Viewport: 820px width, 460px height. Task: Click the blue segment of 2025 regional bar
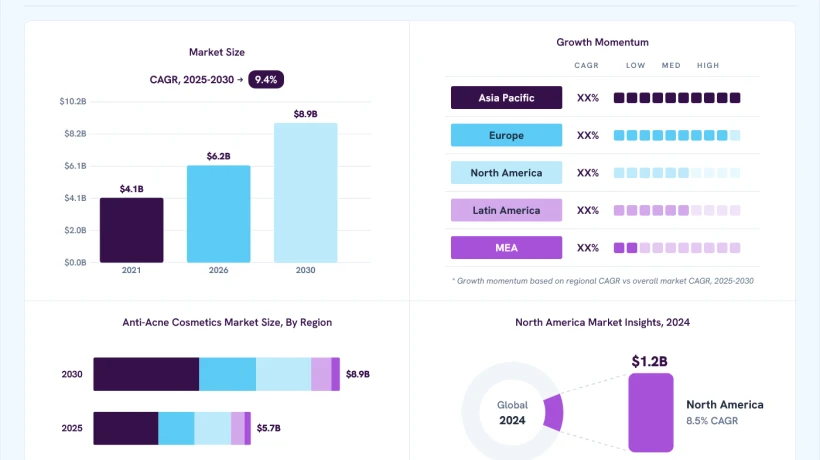(x=176, y=428)
